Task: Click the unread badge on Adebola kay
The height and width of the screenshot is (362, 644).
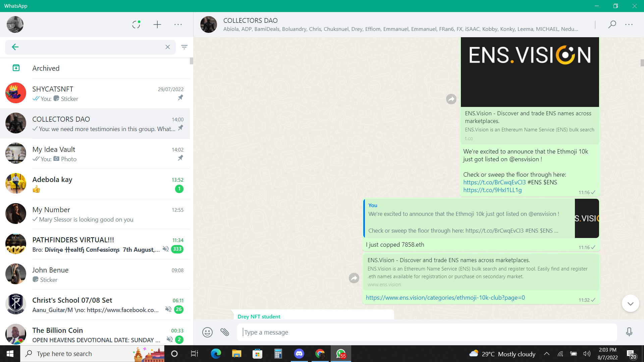Action: (179, 189)
